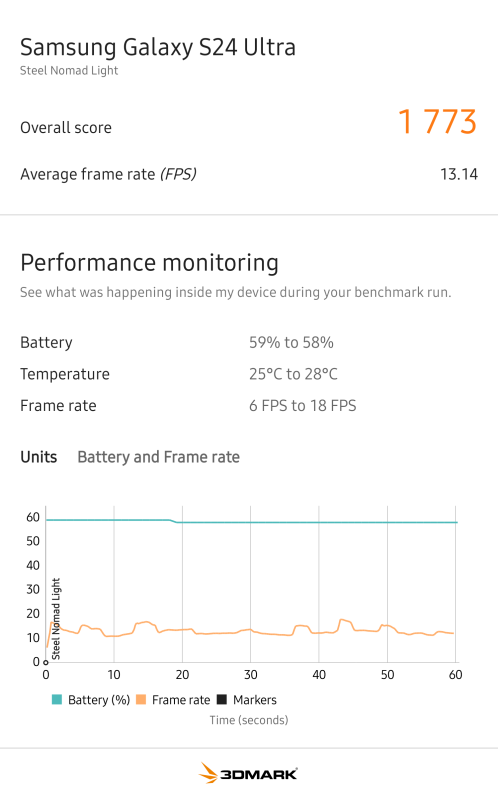Click the Battery (%) legend label
The image size is (498, 800).
(x=99, y=700)
